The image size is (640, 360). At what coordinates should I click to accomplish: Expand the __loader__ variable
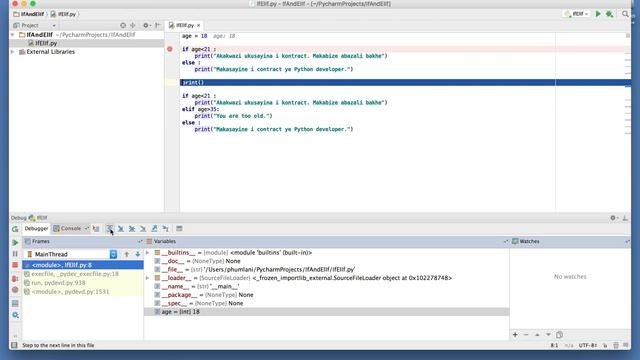click(147, 278)
